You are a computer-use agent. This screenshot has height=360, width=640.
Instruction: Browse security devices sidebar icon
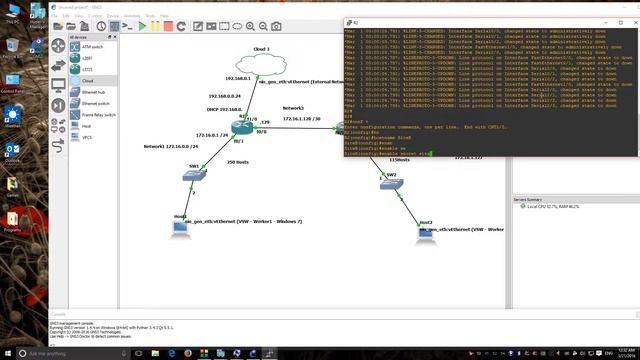click(x=58, y=105)
